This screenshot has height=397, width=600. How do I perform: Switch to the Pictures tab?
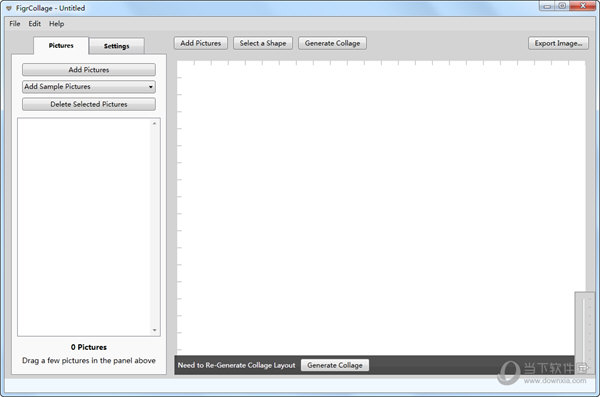click(x=61, y=46)
